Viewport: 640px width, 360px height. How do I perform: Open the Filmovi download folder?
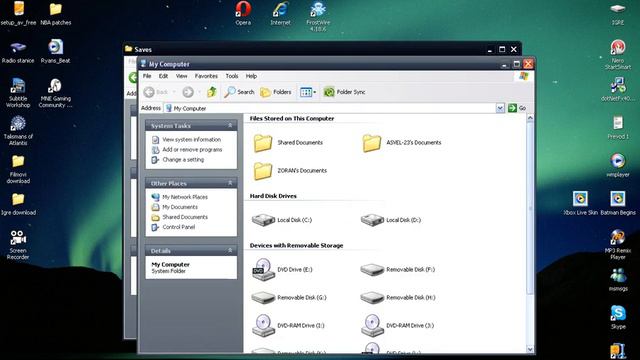tap(18, 169)
